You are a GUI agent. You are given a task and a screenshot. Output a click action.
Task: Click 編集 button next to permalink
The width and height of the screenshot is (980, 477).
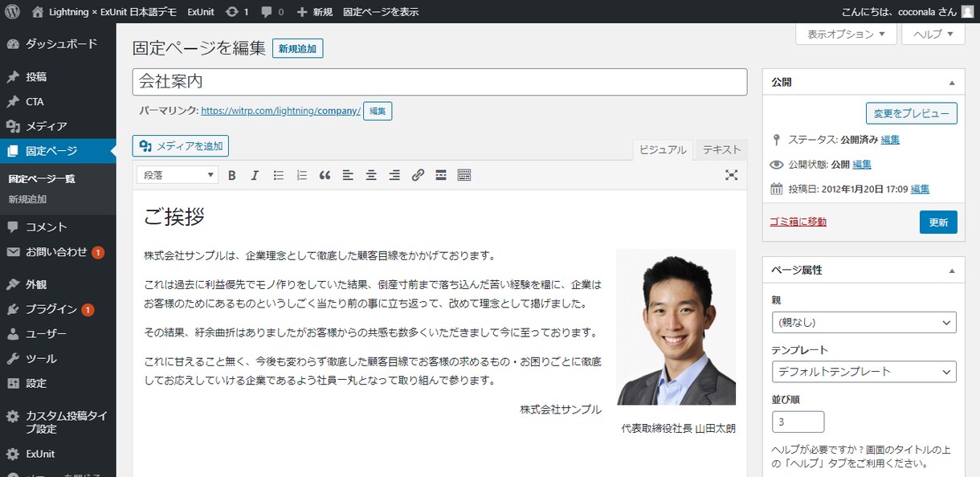[x=378, y=111]
